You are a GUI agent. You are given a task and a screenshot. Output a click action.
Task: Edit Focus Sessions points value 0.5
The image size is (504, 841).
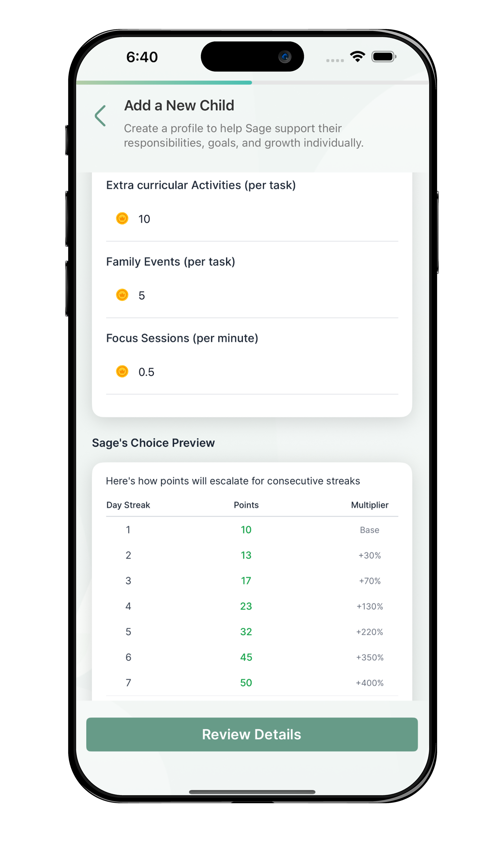coord(146,372)
